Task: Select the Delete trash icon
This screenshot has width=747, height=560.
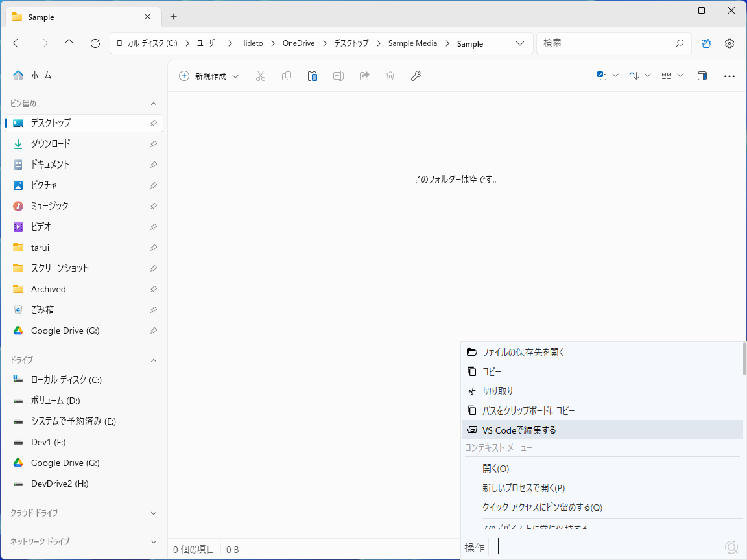Action: tap(390, 76)
